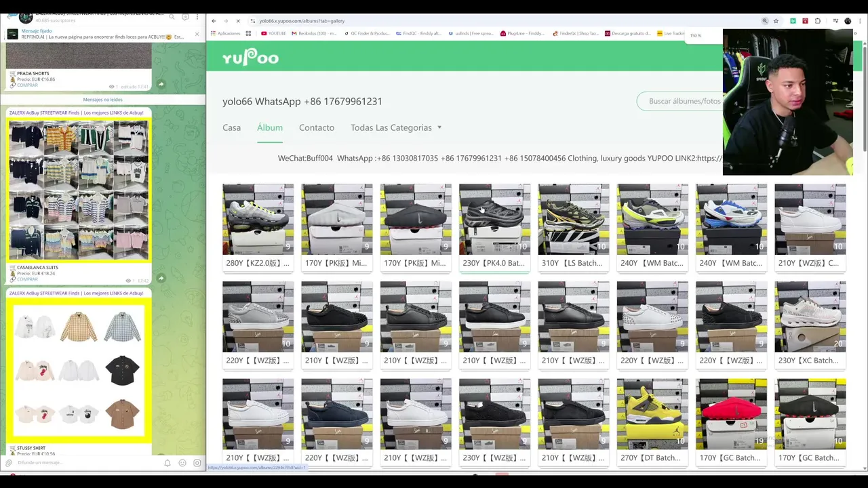The width and height of the screenshot is (868, 488).
Task: Search in the Telegram channel
Action: tap(172, 17)
